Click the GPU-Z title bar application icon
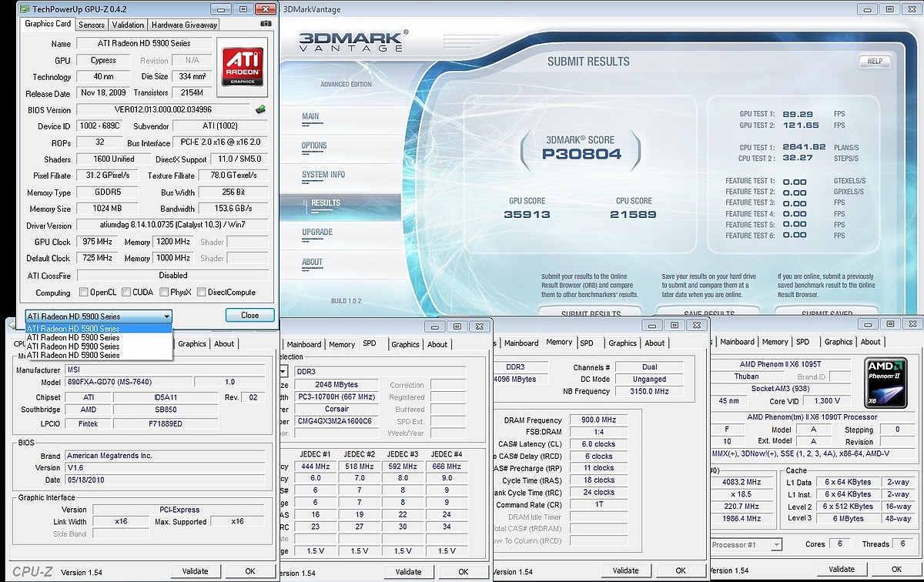The image size is (924, 582). point(24,8)
